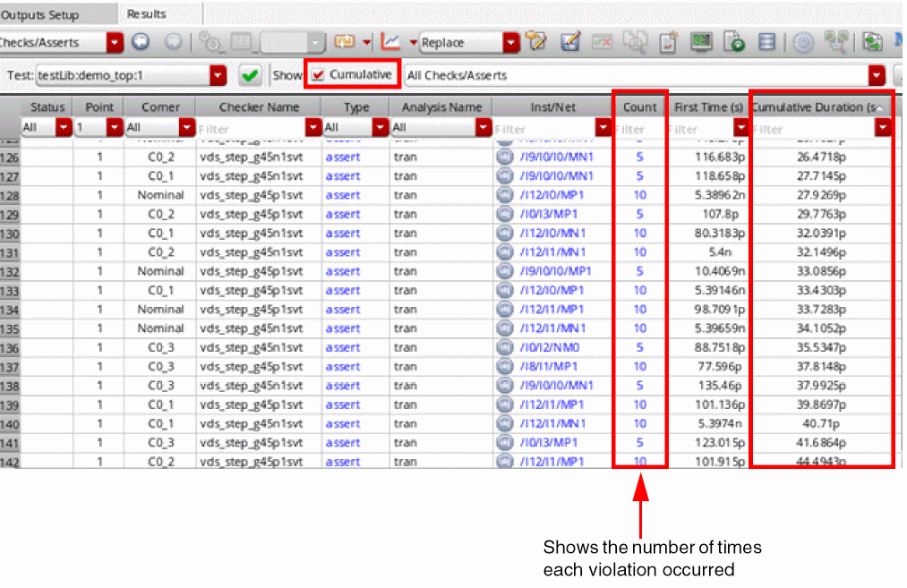This screenshot has width=907, height=588.
Task: Expand the testLib:demo_top:1 test dropdown
Action: 218,76
